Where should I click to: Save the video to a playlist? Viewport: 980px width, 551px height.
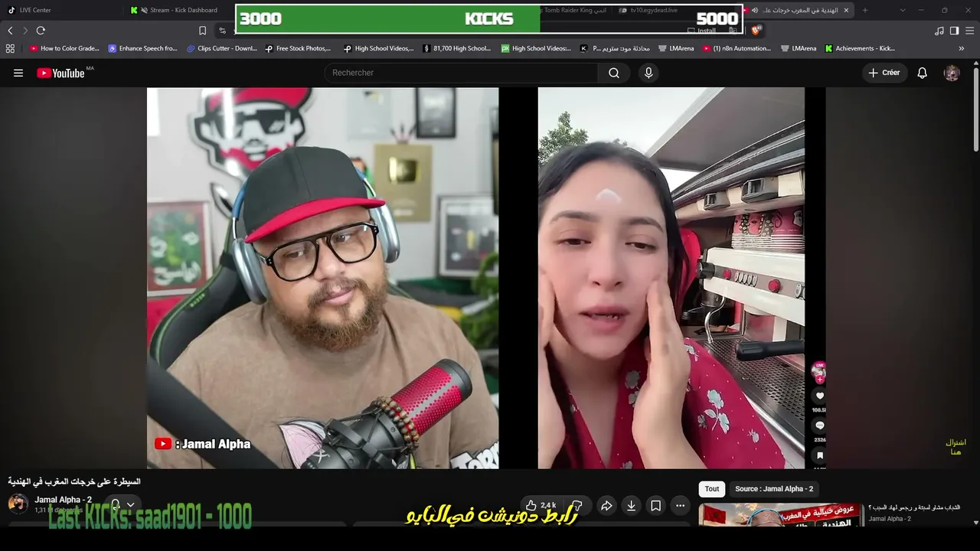click(655, 506)
